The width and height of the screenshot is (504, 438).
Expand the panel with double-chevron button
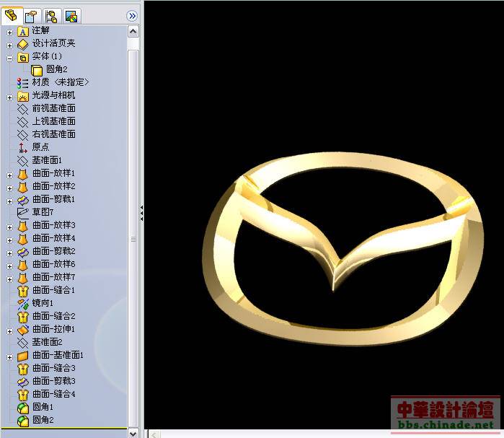pyautogui.click(x=132, y=16)
